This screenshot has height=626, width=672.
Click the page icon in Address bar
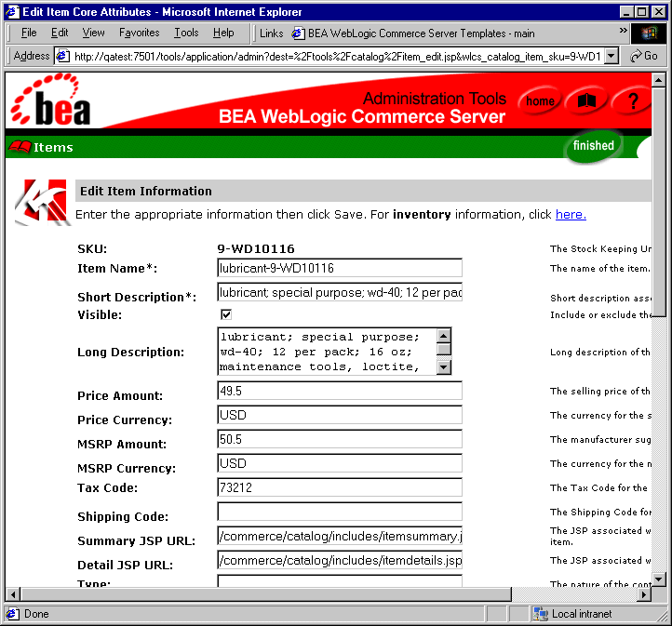(63, 56)
